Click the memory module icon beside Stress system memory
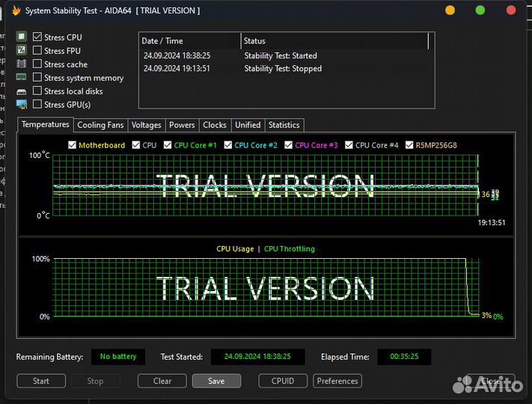 [22, 77]
